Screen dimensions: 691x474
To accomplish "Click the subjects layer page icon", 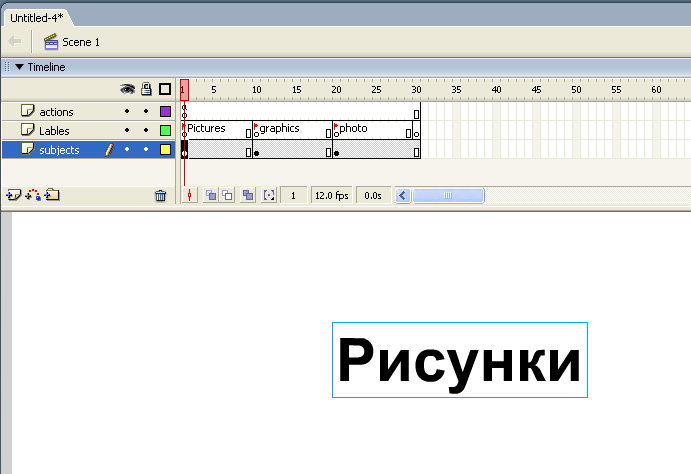I will [x=27, y=149].
